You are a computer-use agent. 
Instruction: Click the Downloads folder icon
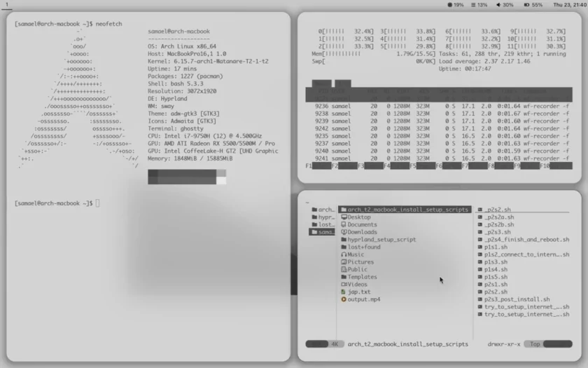344,232
